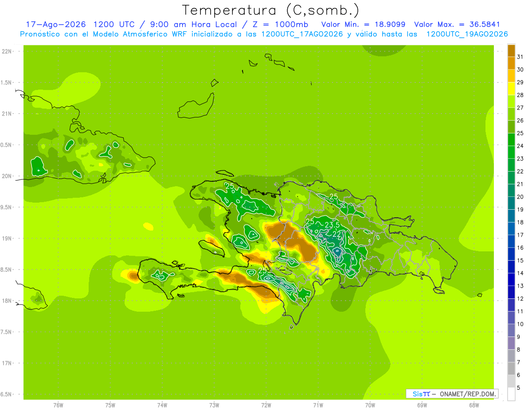Click the '76W' longitude axis label
The image size is (532, 411).
(58, 405)
